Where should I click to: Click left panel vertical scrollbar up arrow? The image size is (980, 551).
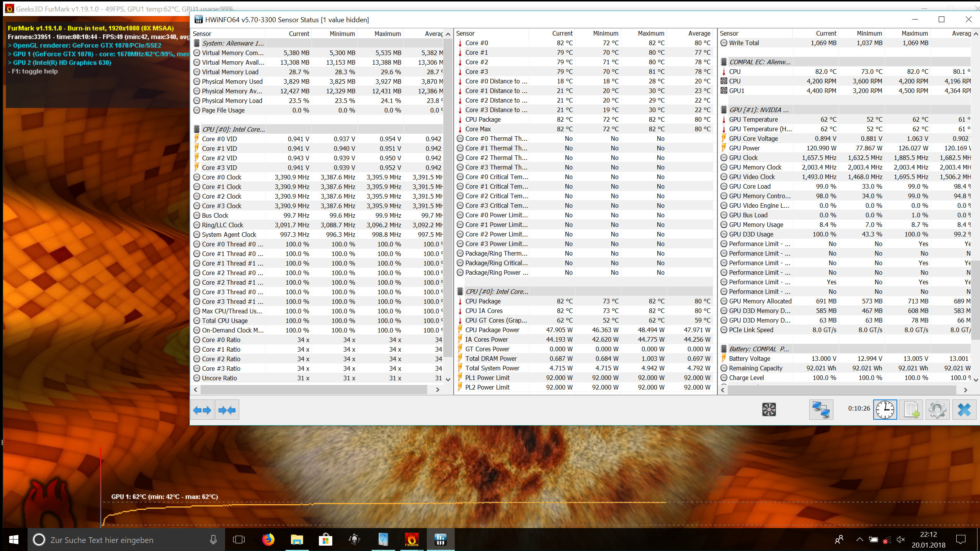(x=448, y=34)
